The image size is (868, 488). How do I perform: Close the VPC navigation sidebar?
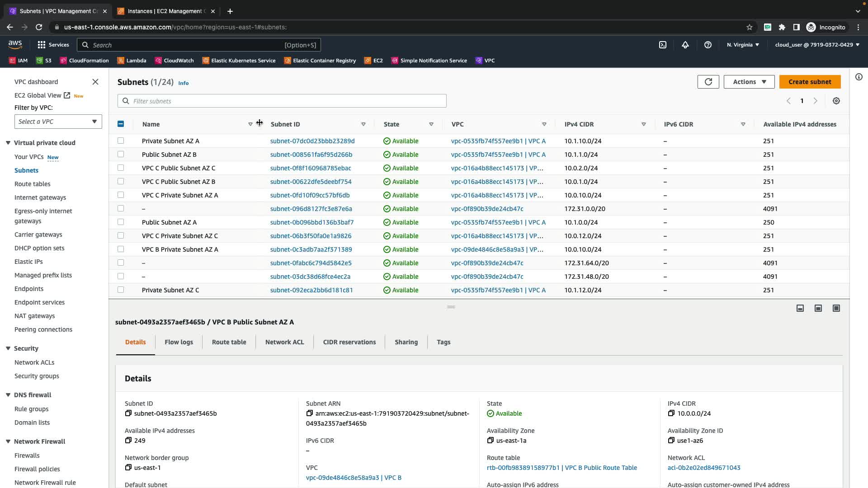click(x=95, y=82)
